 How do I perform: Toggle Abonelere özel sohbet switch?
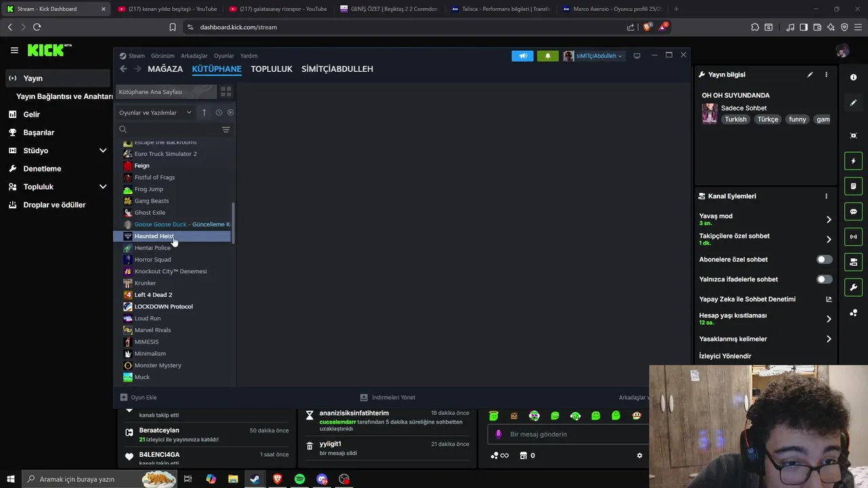pos(824,260)
